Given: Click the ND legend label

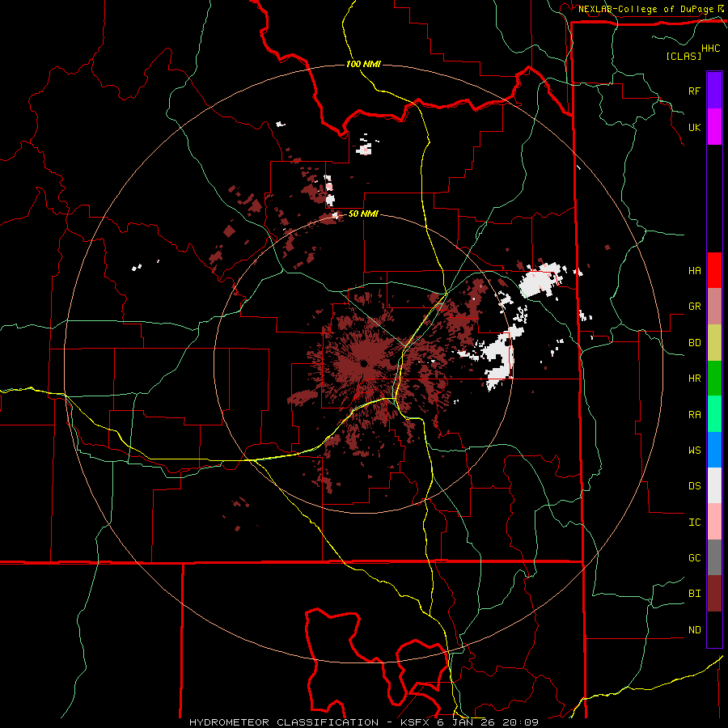Looking at the screenshot, I should click(x=694, y=630).
